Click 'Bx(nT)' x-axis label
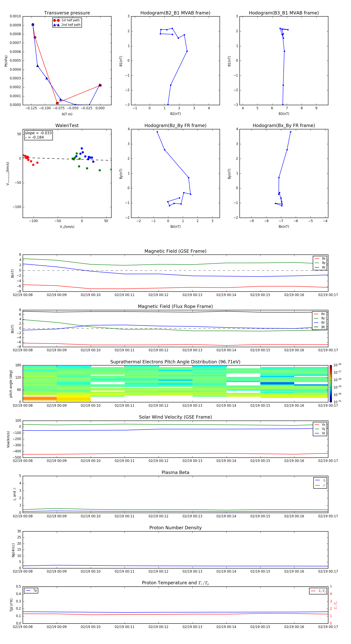This screenshot has width=351, height=644. 284,227
